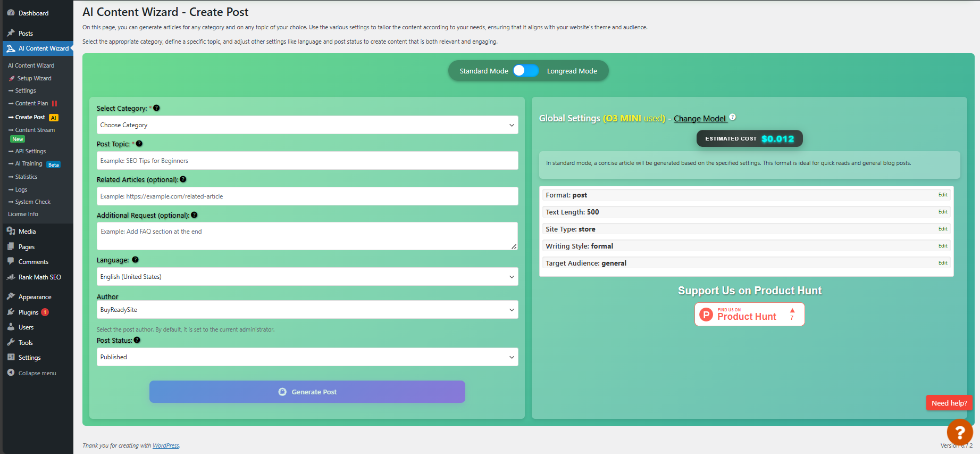Click the Related Articles URL field
980x454 pixels.
(x=307, y=196)
